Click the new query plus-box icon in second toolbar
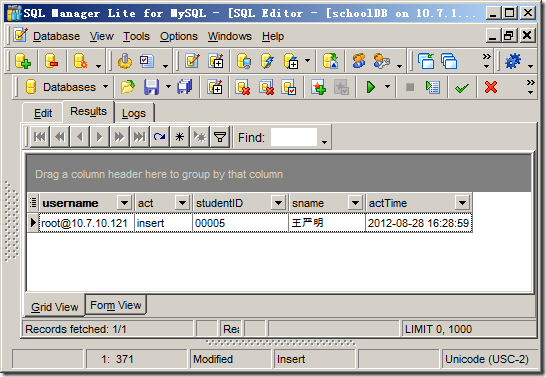 pos(215,87)
